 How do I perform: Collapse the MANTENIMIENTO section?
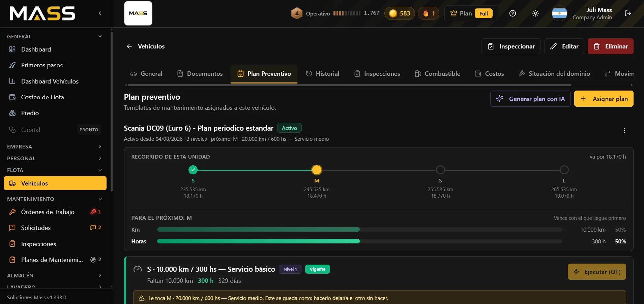tap(55, 199)
